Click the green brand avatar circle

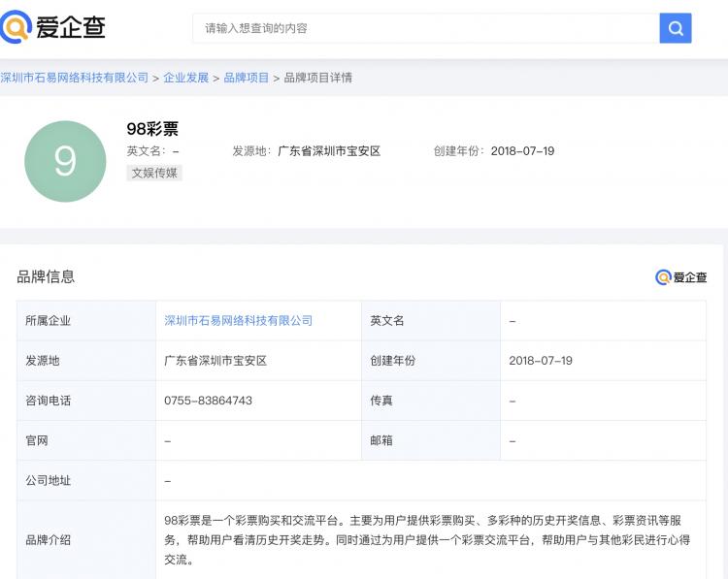point(65,161)
